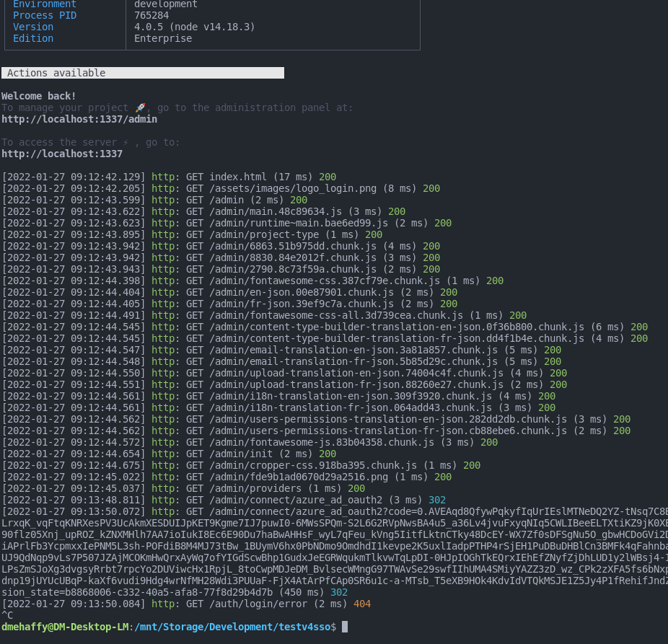Click the Environment label

pos(45,4)
